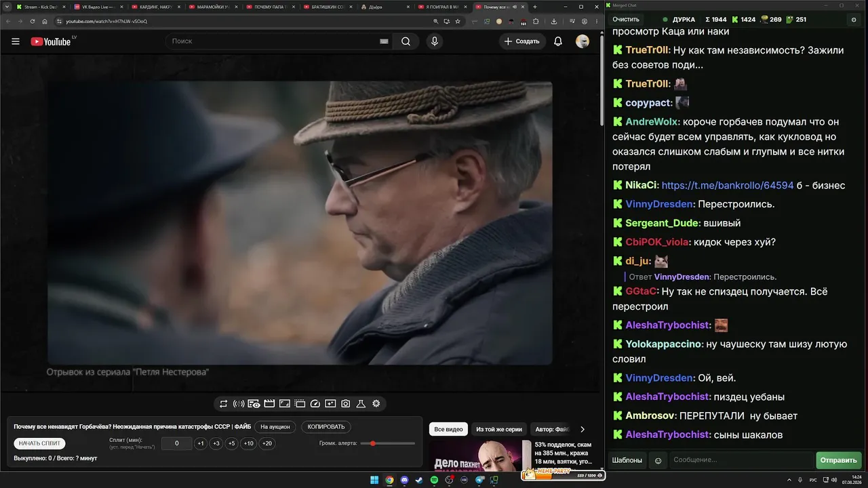Adjust the Громк. алерта volume slider
The height and width of the screenshot is (488, 868).
coord(388,443)
